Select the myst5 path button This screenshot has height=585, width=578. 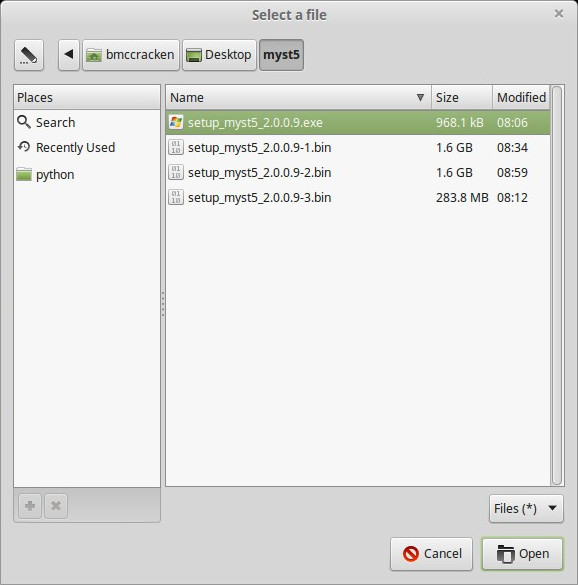281,55
